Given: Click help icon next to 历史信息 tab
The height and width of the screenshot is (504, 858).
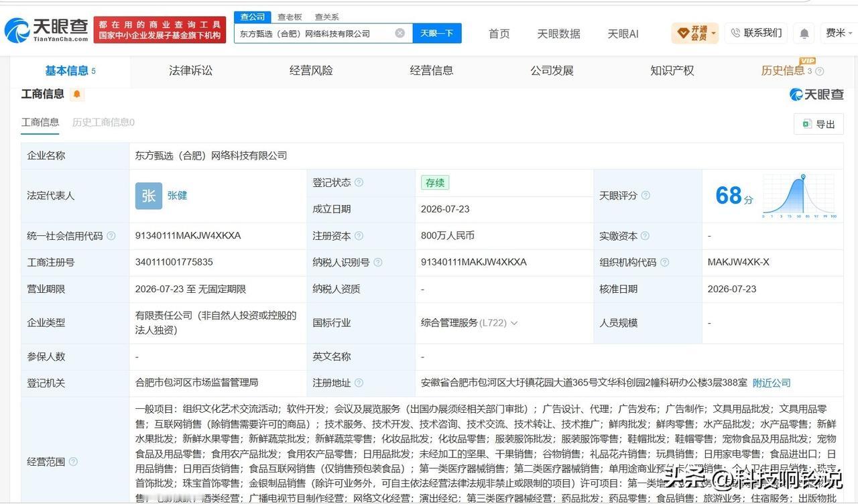Looking at the screenshot, I should pos(819,71).
